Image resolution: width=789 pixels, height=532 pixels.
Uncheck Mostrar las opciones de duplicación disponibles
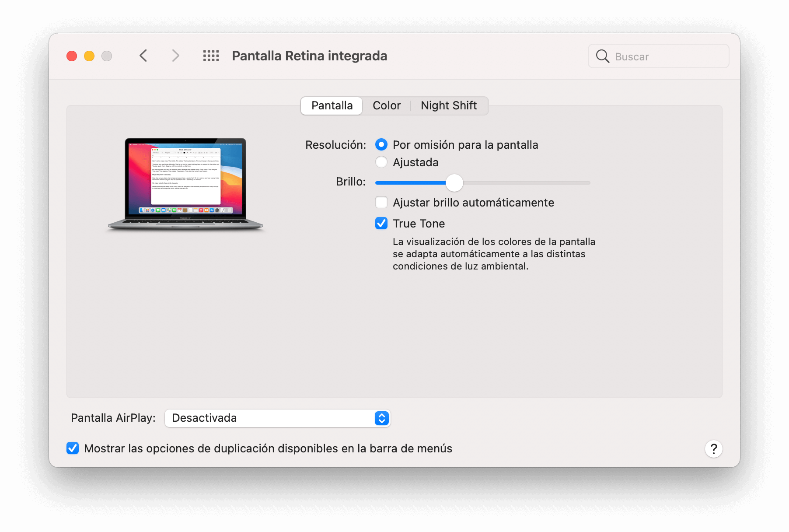(x=73, y=448)
